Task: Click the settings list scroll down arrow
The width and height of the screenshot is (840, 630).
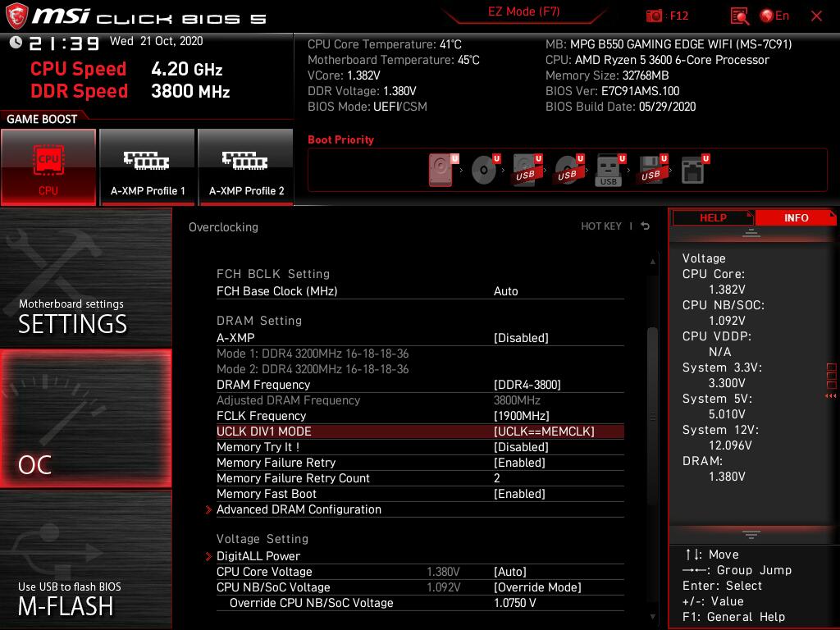Action: [652, 617]
